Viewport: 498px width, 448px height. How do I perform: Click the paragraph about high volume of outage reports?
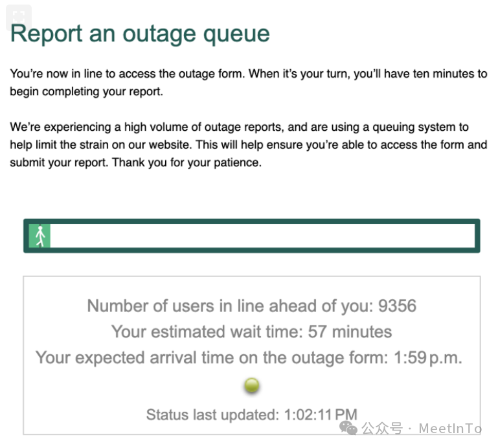tap(249, 145)
